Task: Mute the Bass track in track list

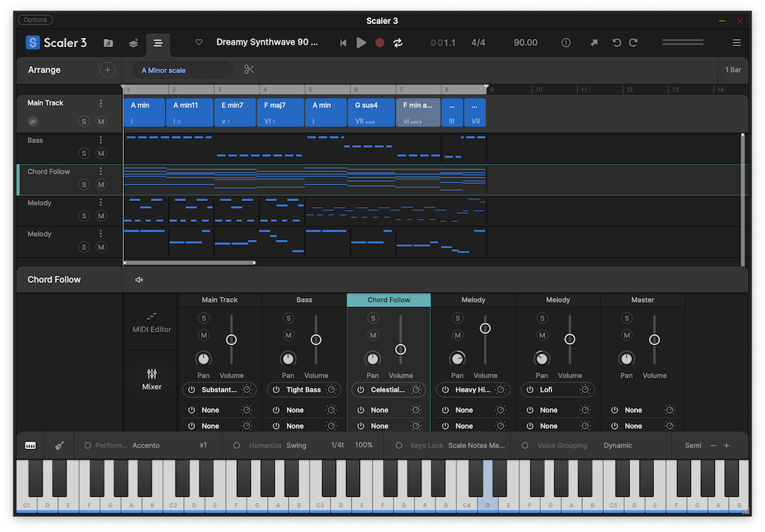Action: pyautogui.click(x=101, y=153)
